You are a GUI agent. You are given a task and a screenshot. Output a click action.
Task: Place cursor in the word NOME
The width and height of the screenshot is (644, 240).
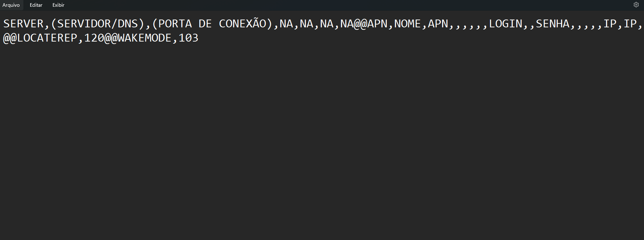click(x=408, y=24)
